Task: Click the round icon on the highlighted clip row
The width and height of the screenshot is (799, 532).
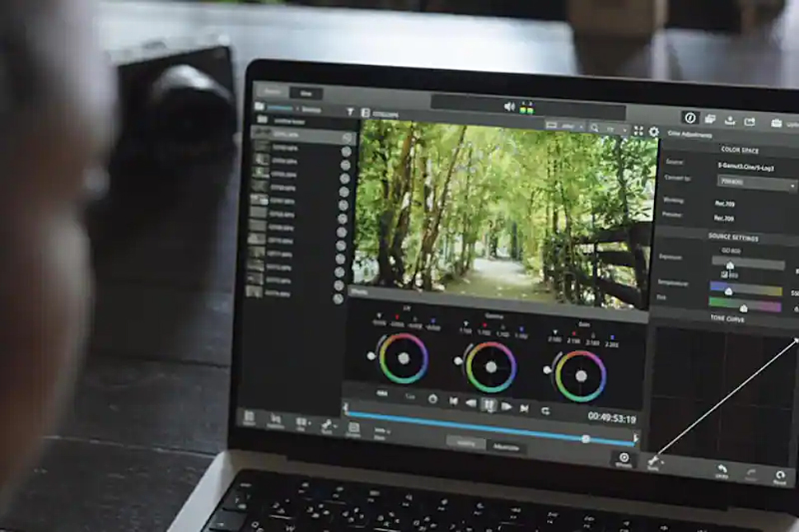Action: [347, 138]
